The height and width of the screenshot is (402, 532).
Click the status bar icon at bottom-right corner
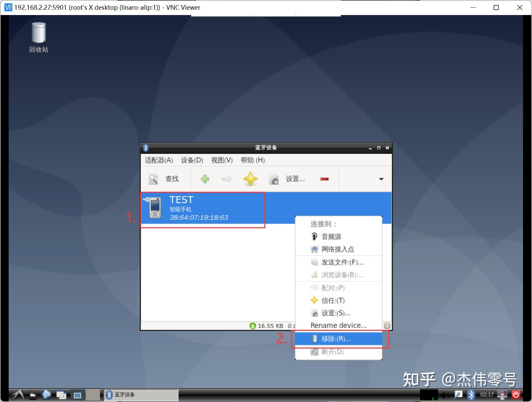[x=387, y=325]
